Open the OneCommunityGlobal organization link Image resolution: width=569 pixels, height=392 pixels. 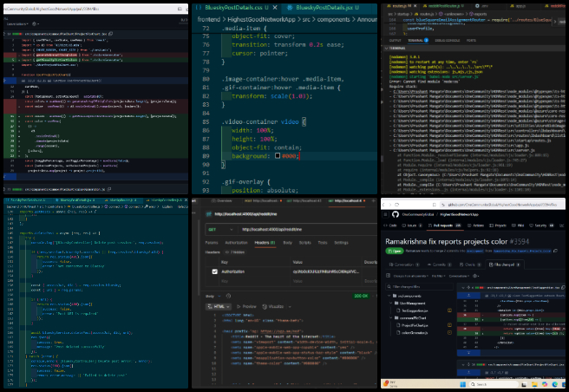coord(418,214)
